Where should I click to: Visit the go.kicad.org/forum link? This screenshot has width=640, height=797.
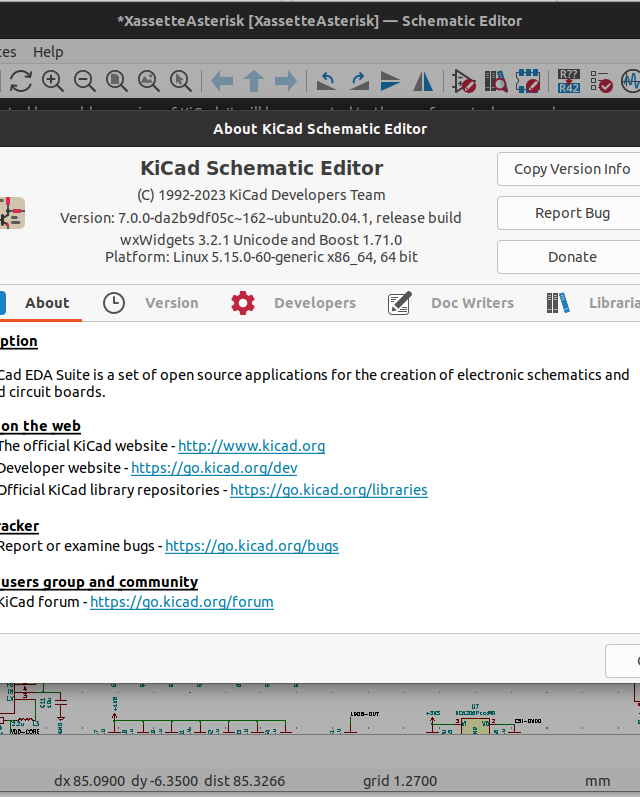pos(181,602)
